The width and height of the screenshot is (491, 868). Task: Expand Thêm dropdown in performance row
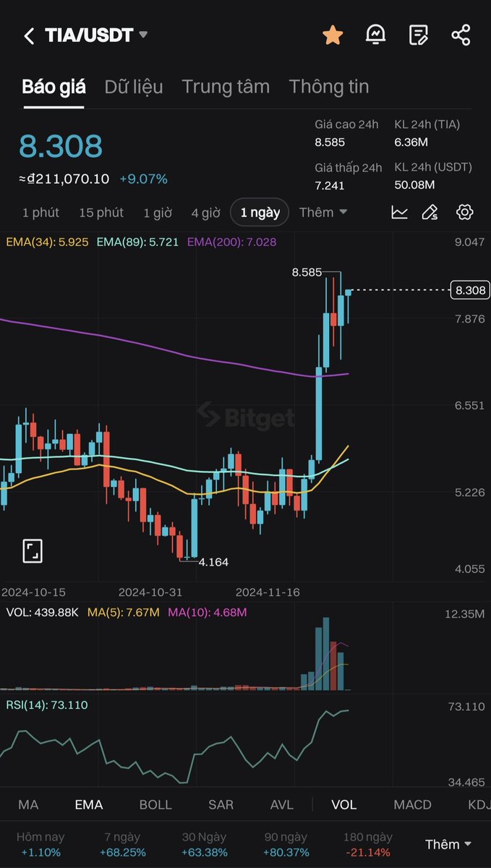point(448,844)
